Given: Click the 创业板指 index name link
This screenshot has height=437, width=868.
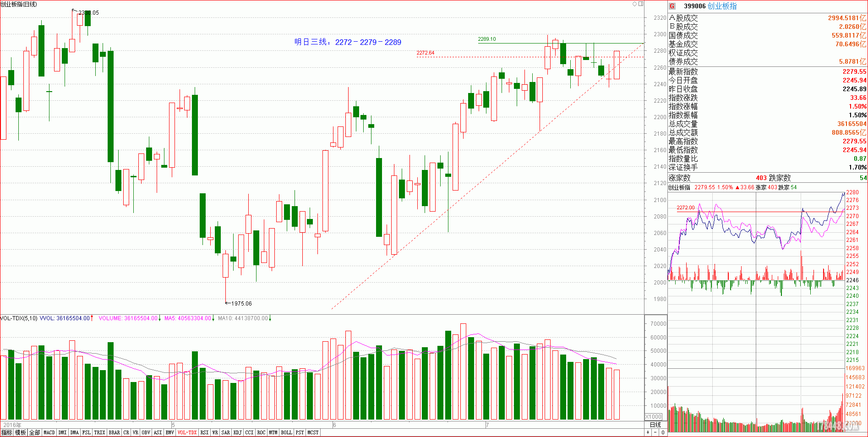Looking at the screenshot, I should [x=722, y=6].
